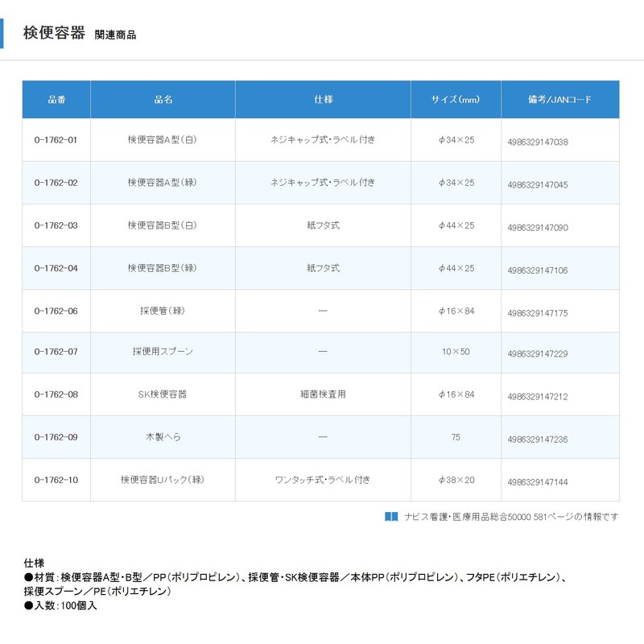Click the blue book catalog icon
Viewport: 644px width, 644px height.
391,517
